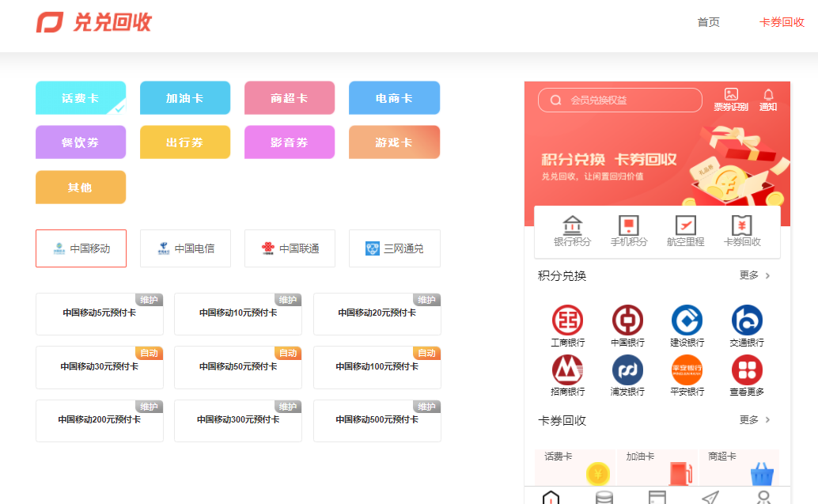Choose the 餐饮券 category button
818x504 pixels.
pos(81,142)
